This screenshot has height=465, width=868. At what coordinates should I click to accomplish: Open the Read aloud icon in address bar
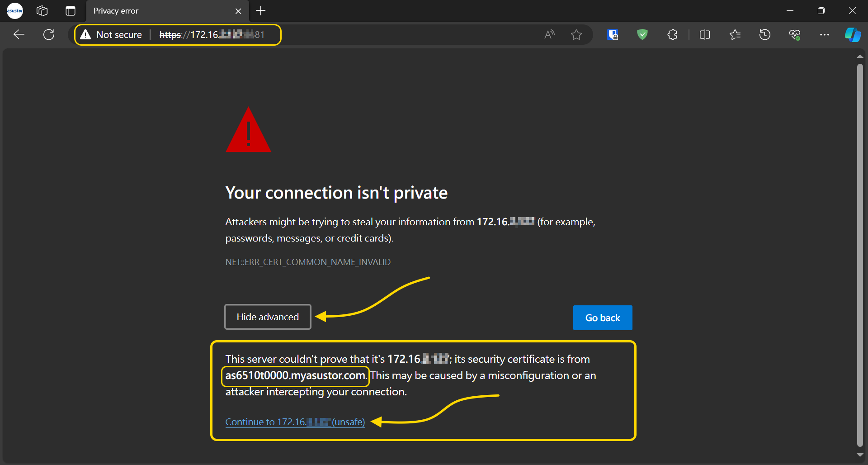[549, 34]
